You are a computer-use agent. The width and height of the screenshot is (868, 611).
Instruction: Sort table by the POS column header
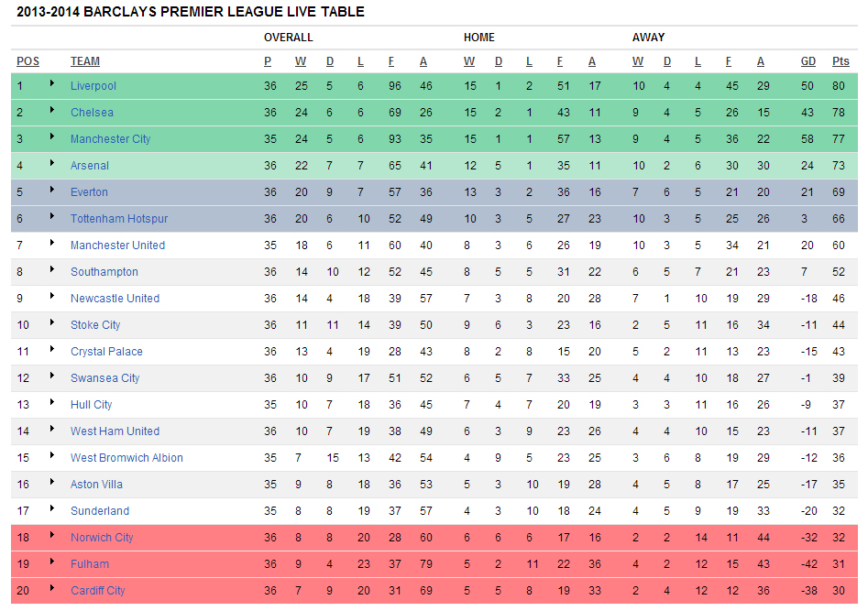pyautogui.click(x=27, y=61)
